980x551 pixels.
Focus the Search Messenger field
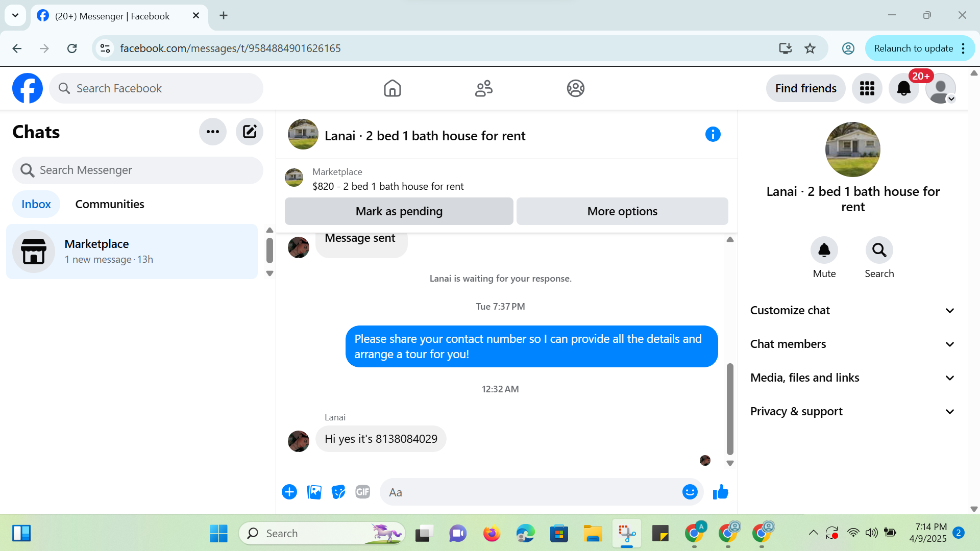click(x=138, y=170)
